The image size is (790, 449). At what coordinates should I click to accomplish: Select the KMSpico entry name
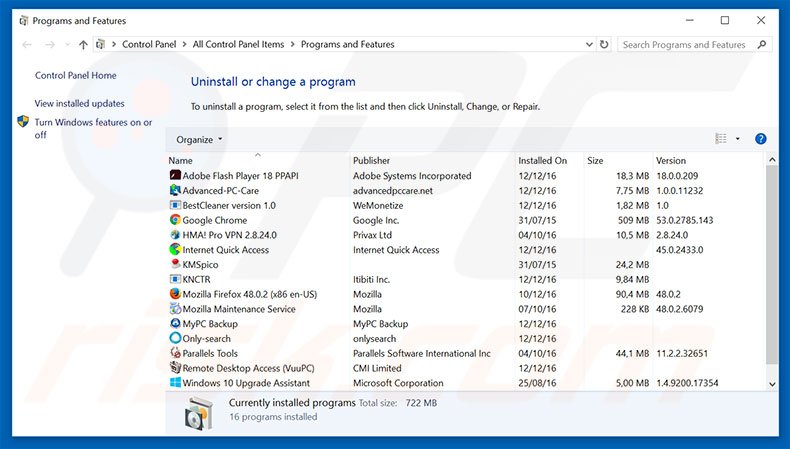tap(201, 265)
